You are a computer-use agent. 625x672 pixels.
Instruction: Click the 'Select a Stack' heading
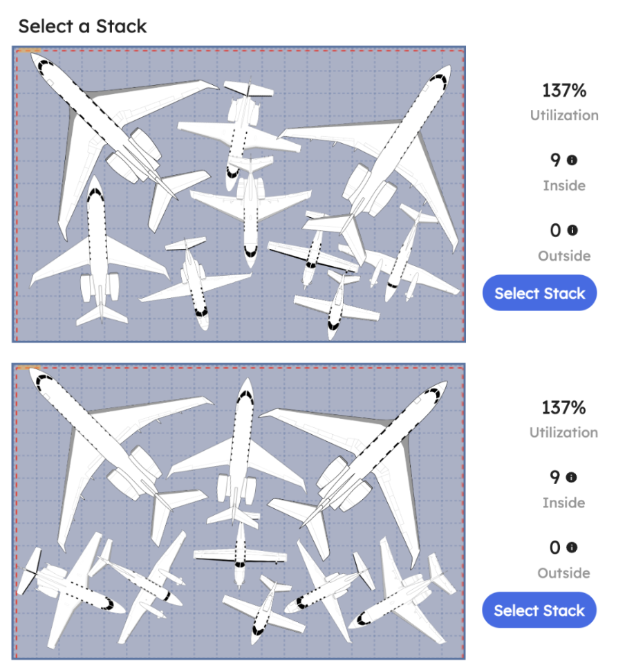click(x=83, y=26)
